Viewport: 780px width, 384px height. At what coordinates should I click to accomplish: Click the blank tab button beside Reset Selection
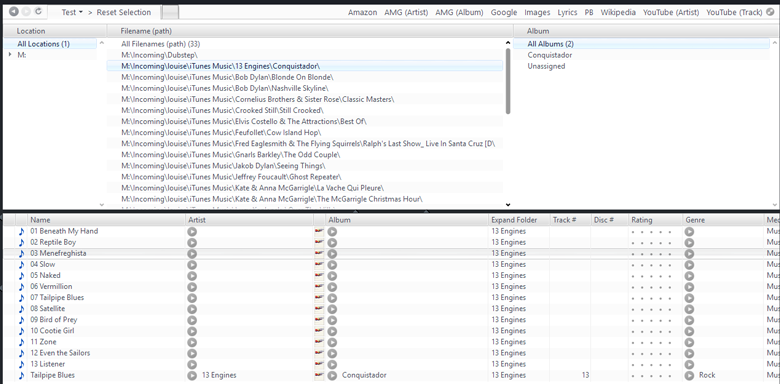coord(170,12)
